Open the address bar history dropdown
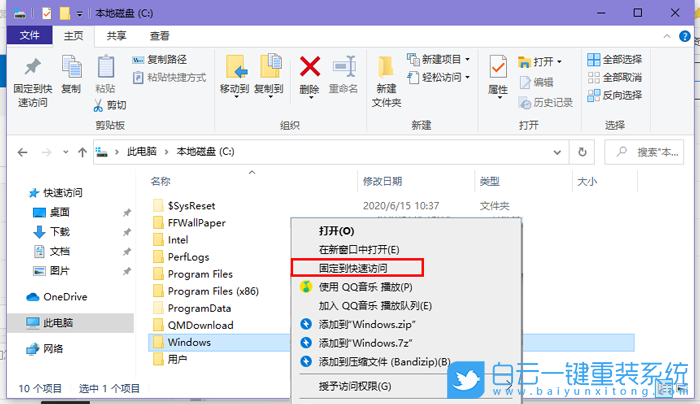Screen dimensions: 700x404 click(557, 152)
